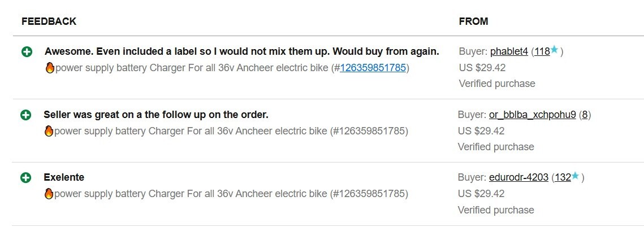
Task: Click the fire emoji under the "Exelente" feedback
Action: click(49, 194)
